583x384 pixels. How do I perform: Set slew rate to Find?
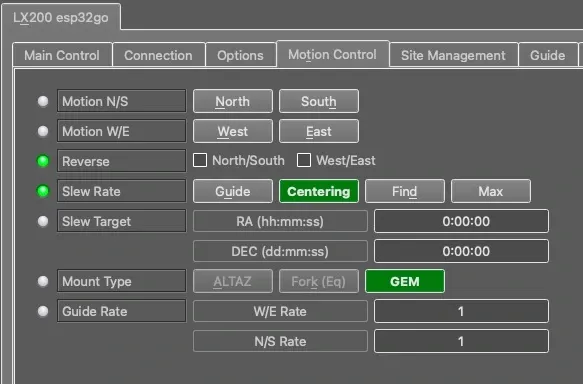click(405, 191)
